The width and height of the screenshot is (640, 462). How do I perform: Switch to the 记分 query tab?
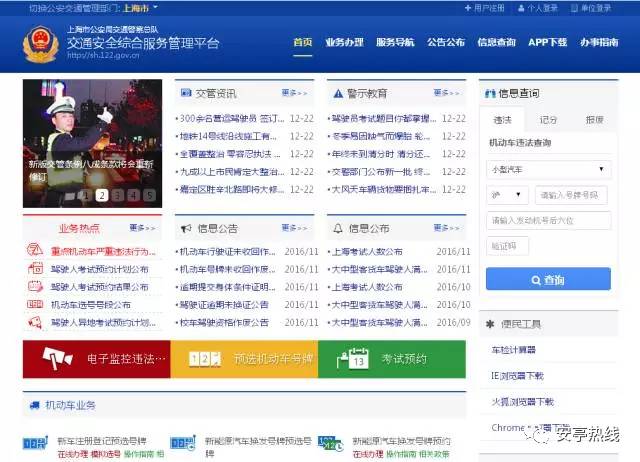point(548,120)
